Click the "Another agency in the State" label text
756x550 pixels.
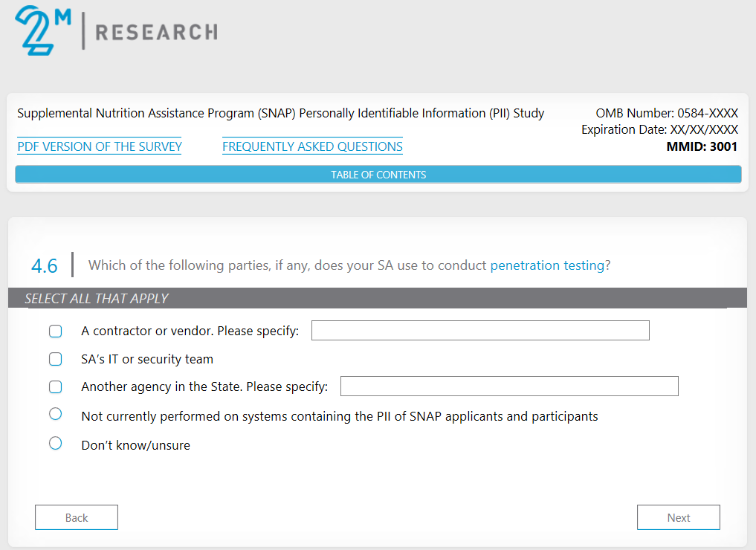click(204, 387)
